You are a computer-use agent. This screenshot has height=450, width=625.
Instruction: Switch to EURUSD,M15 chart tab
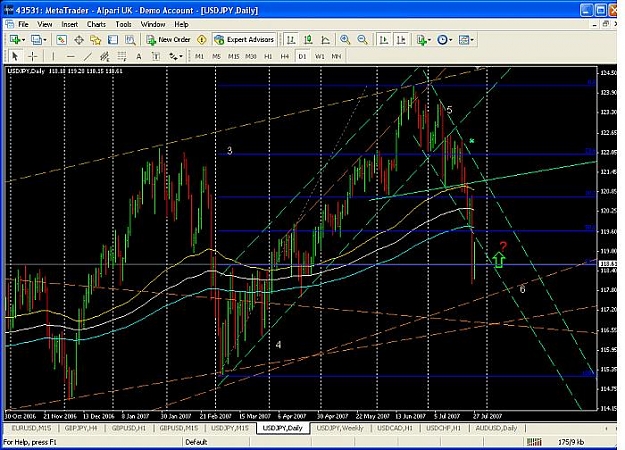[31, 428]
